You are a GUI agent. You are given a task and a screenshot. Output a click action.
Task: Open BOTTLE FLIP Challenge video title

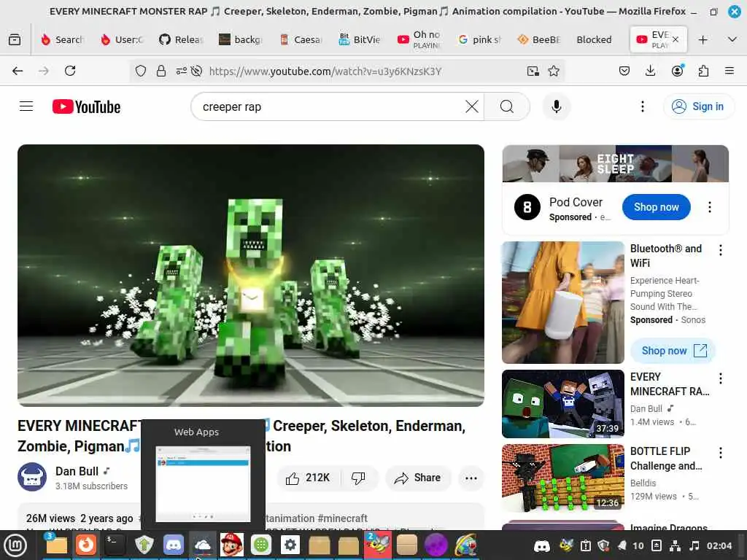pyautogui.click(x=666, y=458)
